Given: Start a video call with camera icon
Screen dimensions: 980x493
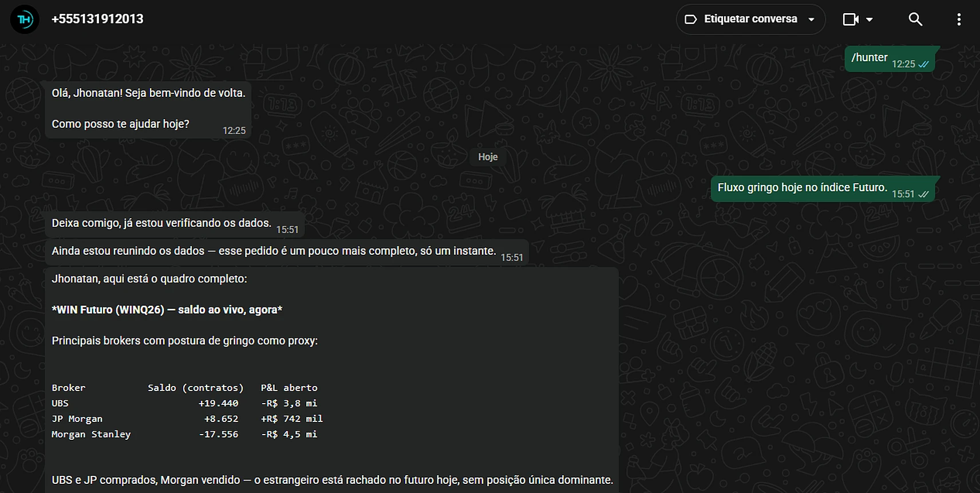Looking at the screenshot, I should [x=851, y=19].
